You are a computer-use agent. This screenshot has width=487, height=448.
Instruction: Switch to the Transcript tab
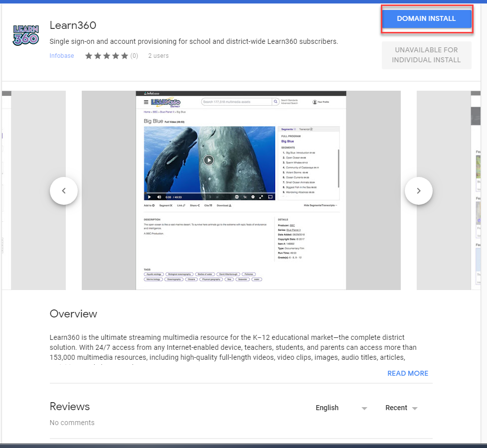(x=306, y=129)
